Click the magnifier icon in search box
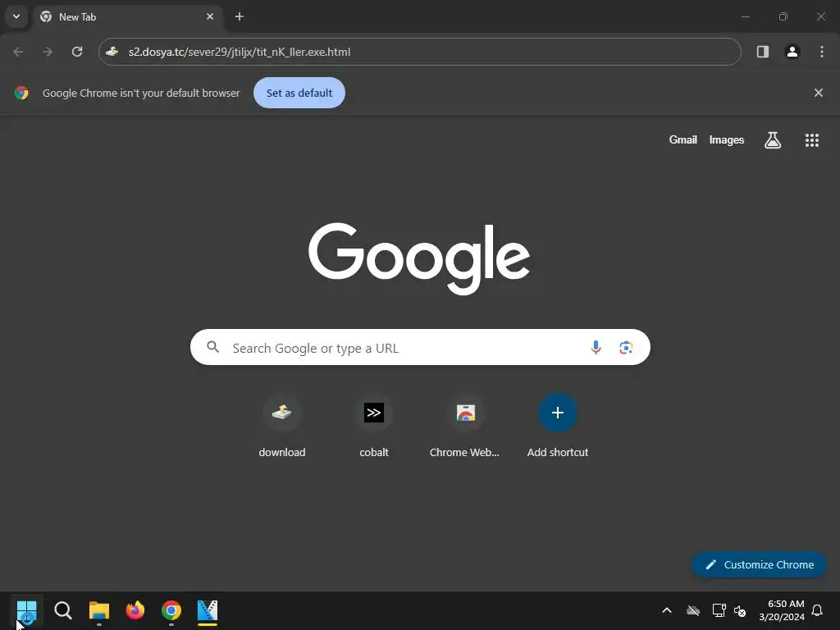 click(x=213, y=347)
